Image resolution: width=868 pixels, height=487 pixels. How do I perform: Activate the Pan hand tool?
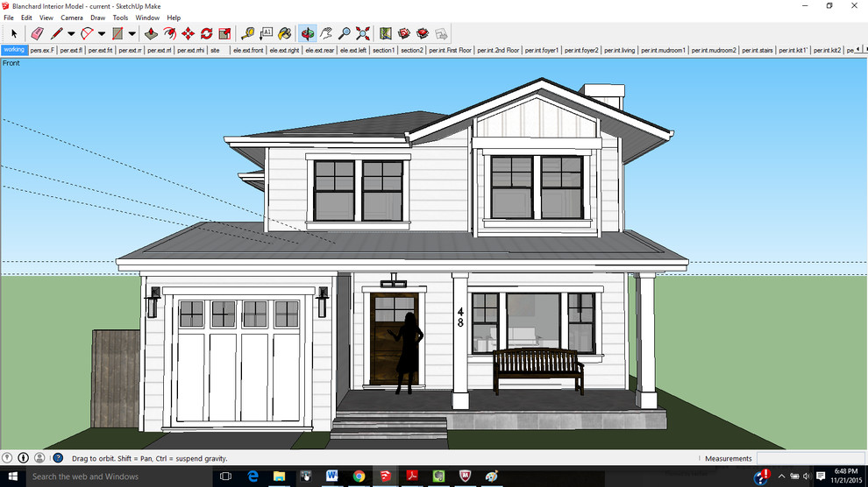pos(326,33)
